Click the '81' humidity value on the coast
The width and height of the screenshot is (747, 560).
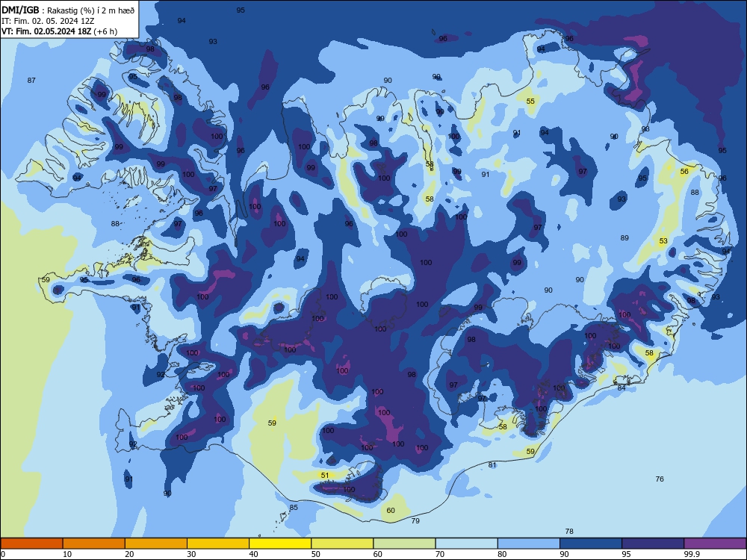(x=492, y=464)
